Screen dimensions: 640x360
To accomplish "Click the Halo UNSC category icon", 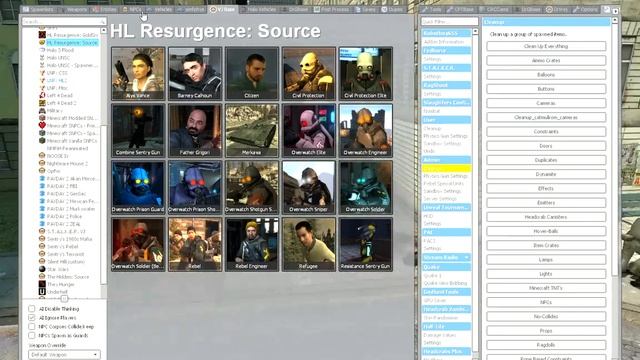I will pyautogui.click(x=42, y=58).
